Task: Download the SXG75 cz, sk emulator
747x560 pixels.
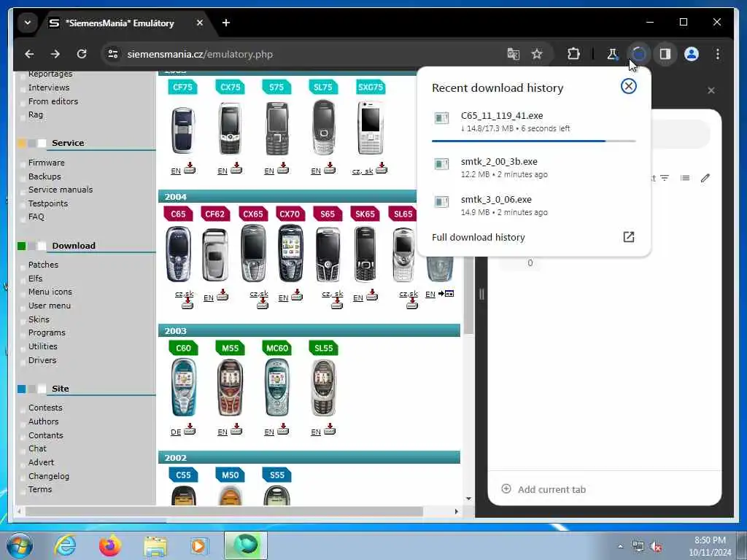Action: click(382, 168)
